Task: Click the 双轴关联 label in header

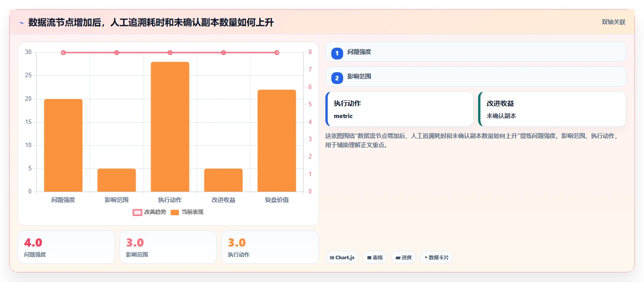Action: point(614,22)
